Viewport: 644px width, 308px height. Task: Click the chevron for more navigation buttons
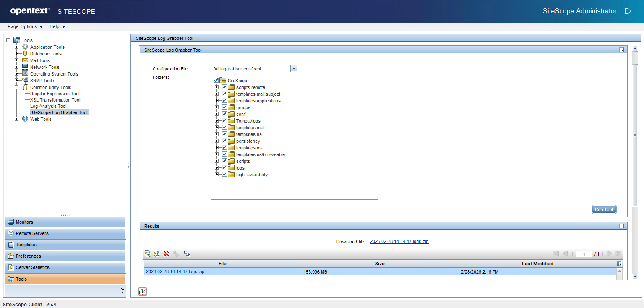click(x=123, y=290)
